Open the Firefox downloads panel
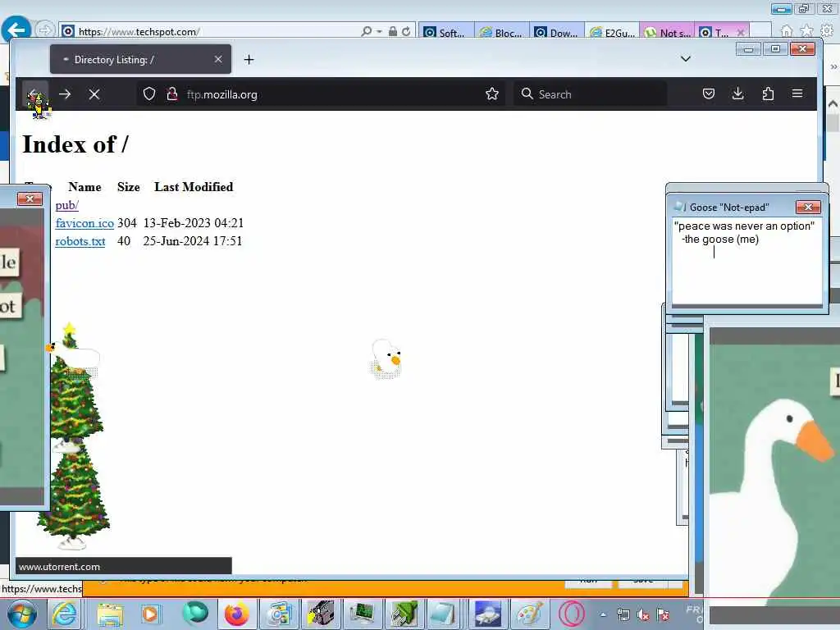The width and height of the screenshot is (840, 630). coord(737,94)
